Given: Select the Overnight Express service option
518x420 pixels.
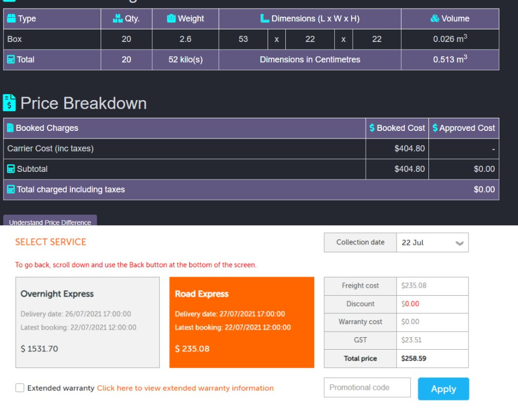Looking at the screenshot, I should click(x=88, y=322).
